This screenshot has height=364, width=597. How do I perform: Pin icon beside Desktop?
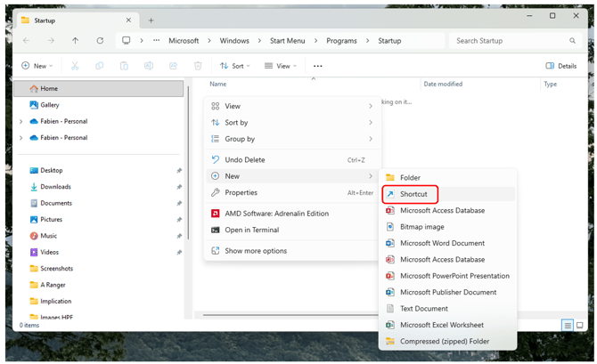(x=179, y=170)
